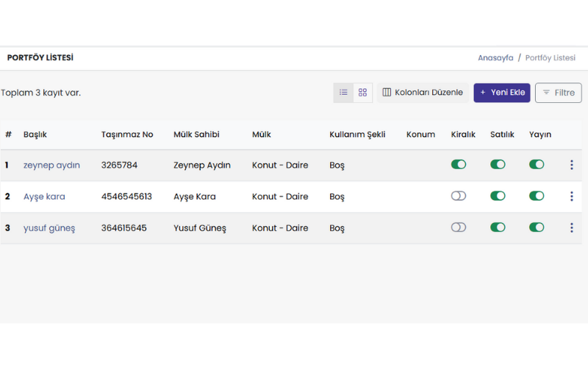Click Kolonları Düzenle columns button
This screenshot has height=368, width=588.
(x=423, y=93)
